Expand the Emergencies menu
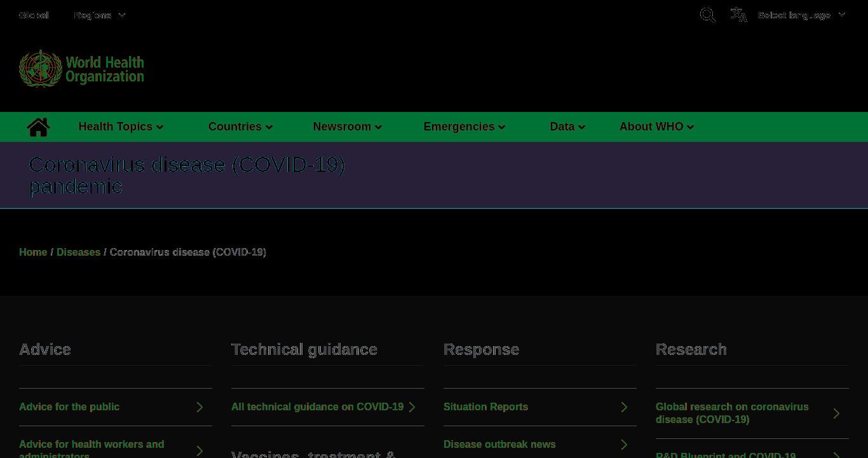Viewport: 868px width, 458px height. click(x=465, y=127)
